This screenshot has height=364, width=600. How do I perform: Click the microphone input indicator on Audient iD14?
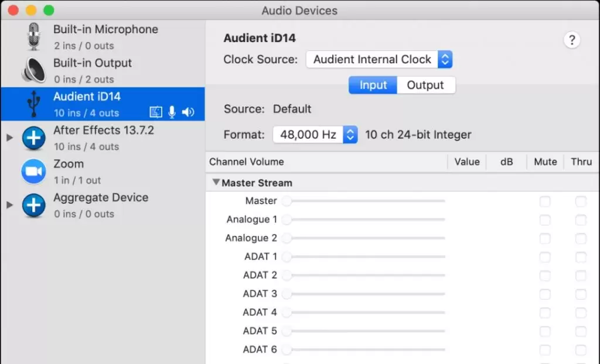(x=172, y=112)
